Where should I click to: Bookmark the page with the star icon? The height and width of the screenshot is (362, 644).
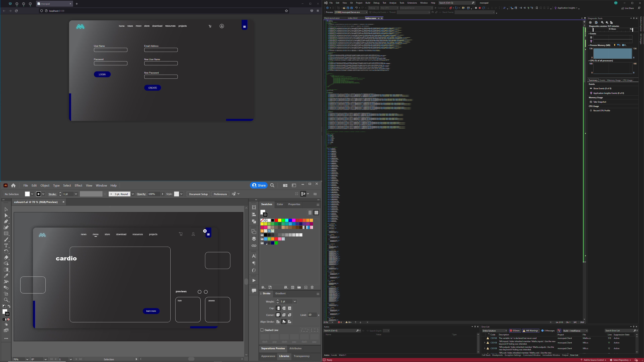click(286, 11)
